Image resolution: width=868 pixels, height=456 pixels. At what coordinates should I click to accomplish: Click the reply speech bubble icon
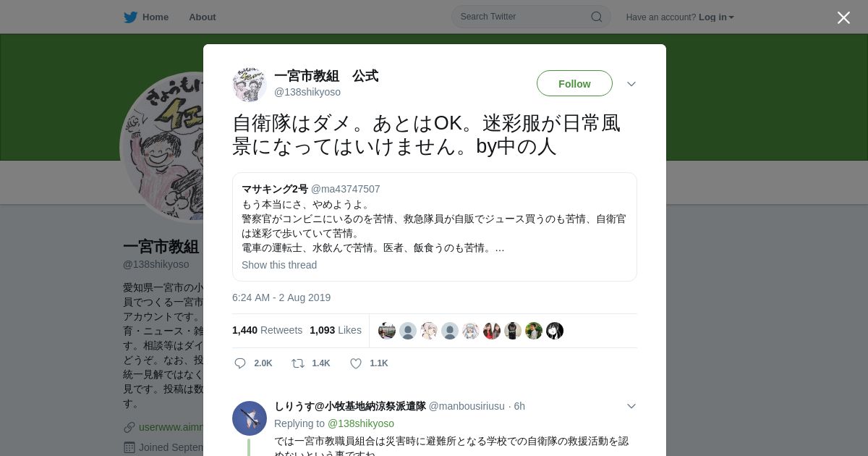click(x=240, y=363)
